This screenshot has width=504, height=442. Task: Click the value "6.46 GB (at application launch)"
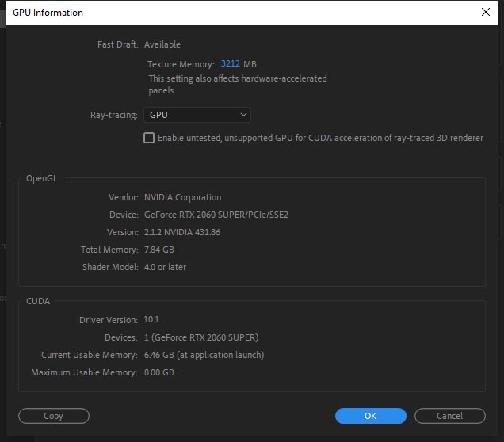click(x=204, y=355)
